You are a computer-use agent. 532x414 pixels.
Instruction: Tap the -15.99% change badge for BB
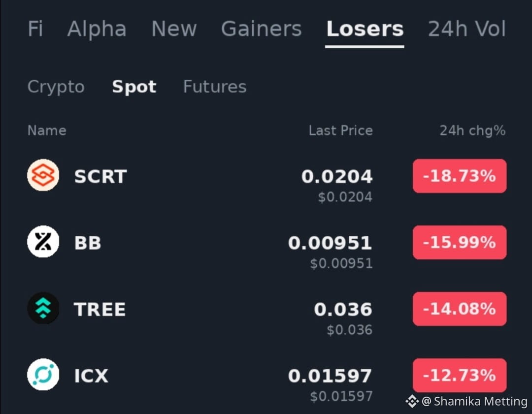460,242
